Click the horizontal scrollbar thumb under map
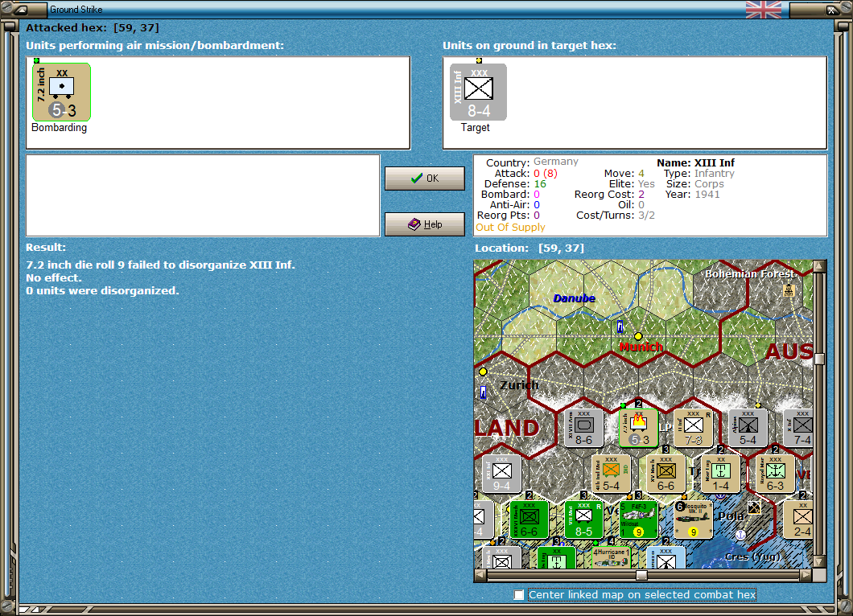The height and width of the screenshot is (616, 853). coord(641,575)
